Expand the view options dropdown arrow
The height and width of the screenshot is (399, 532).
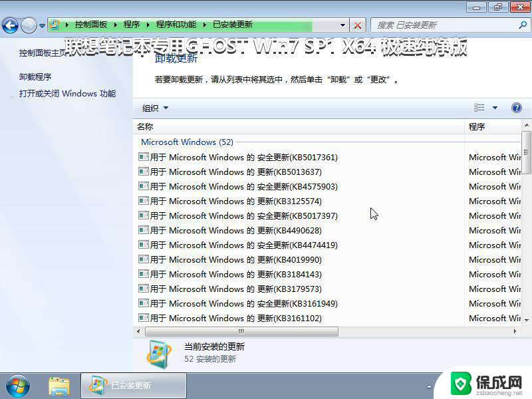click(x=495, y=108)
